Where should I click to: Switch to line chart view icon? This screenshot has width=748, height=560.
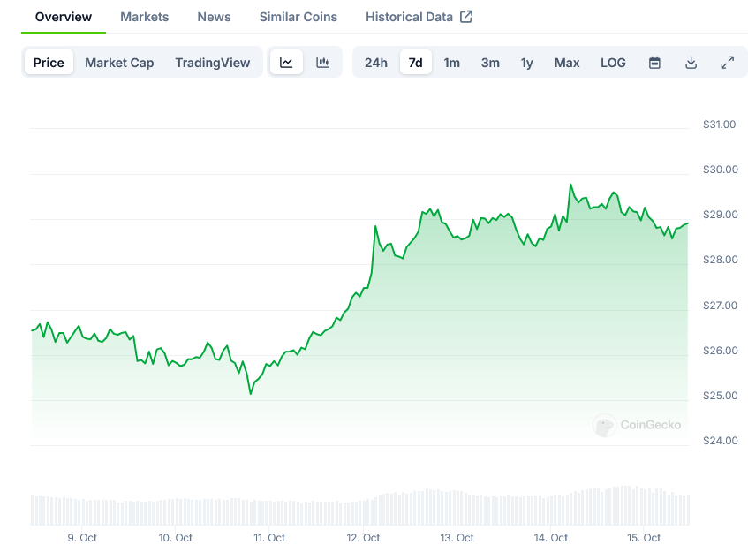tap(286, 63)
